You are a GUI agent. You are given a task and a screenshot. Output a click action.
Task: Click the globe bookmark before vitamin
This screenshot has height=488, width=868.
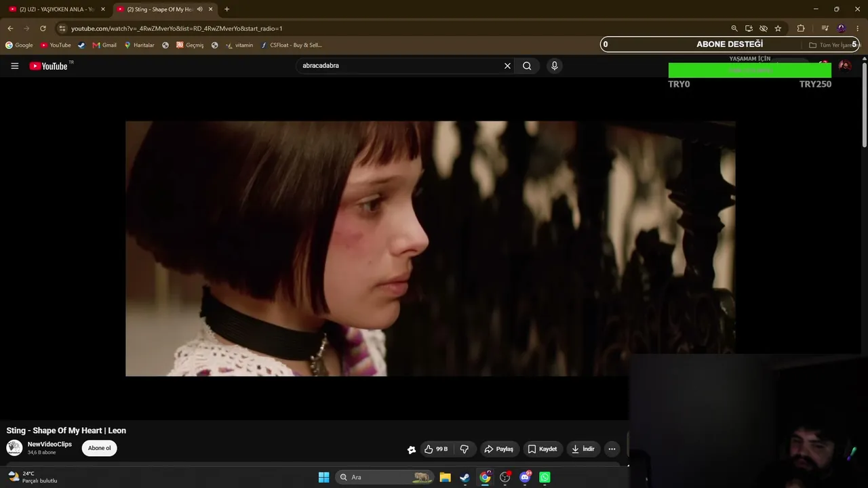[215, 45]
